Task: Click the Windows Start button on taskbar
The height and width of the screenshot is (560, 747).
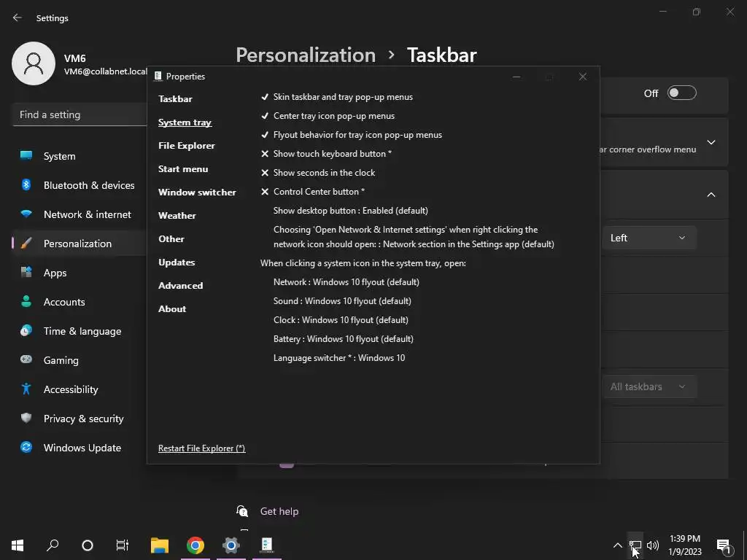Action: 18,545
